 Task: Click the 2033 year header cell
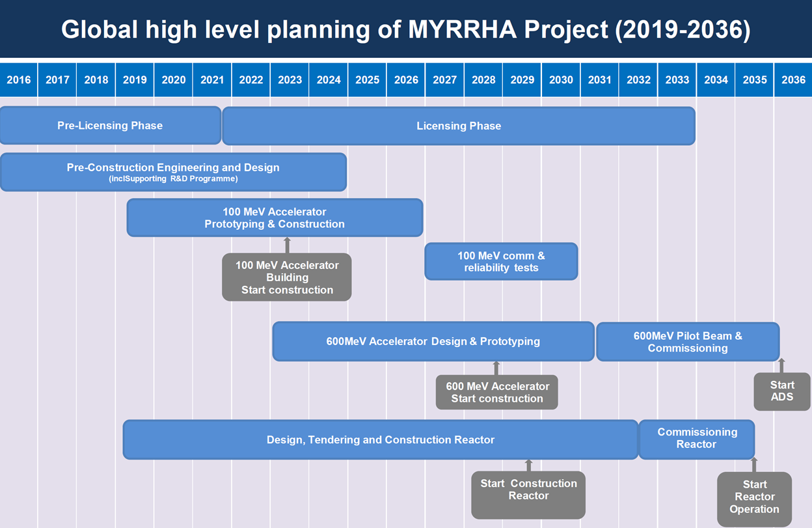[x=677, y=79]
